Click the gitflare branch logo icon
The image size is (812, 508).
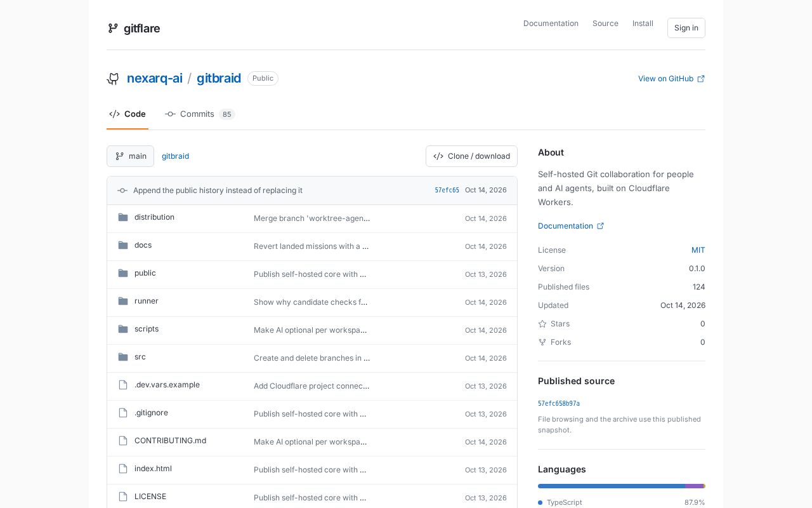(113, 28)
